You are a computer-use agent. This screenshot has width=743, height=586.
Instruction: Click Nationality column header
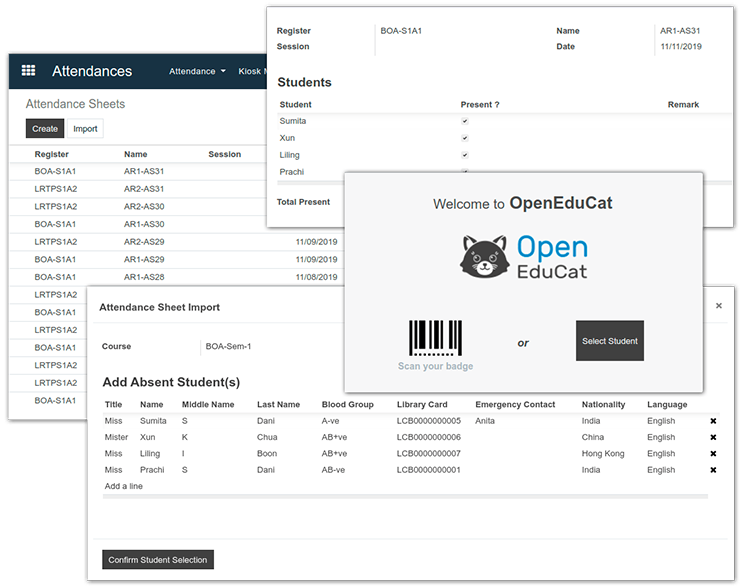click(603, 405)
